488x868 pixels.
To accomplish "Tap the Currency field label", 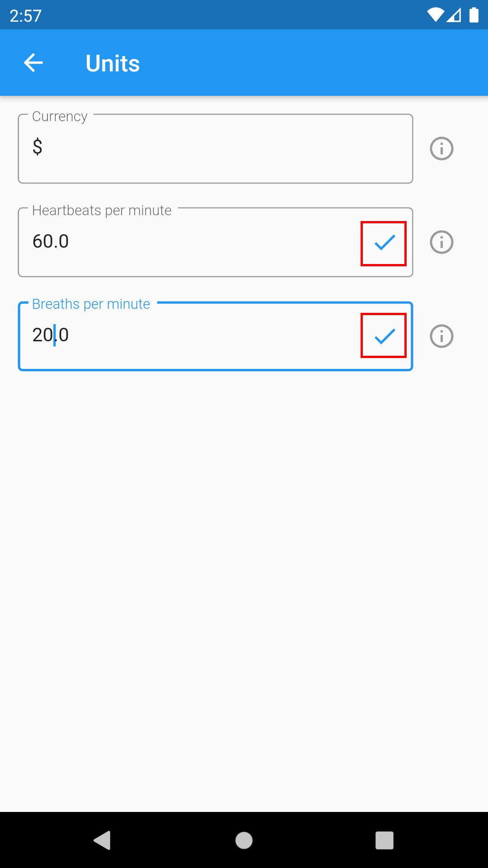I will pos(60,116).
